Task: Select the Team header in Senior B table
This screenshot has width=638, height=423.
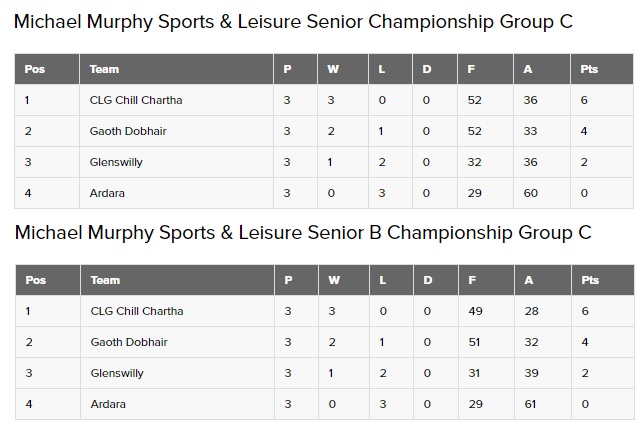Action: pyautogui.click(x=105, y=280)
